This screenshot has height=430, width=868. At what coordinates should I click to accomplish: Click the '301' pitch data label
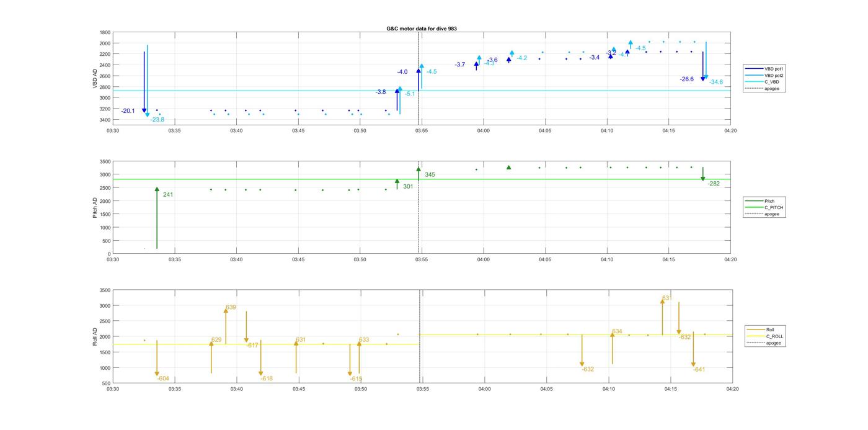[408, 186]
